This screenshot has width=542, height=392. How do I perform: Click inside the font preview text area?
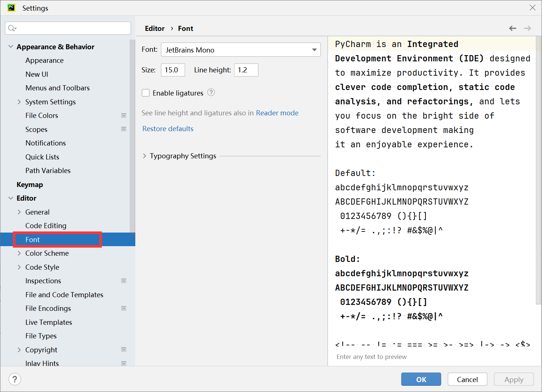[432, 191]
